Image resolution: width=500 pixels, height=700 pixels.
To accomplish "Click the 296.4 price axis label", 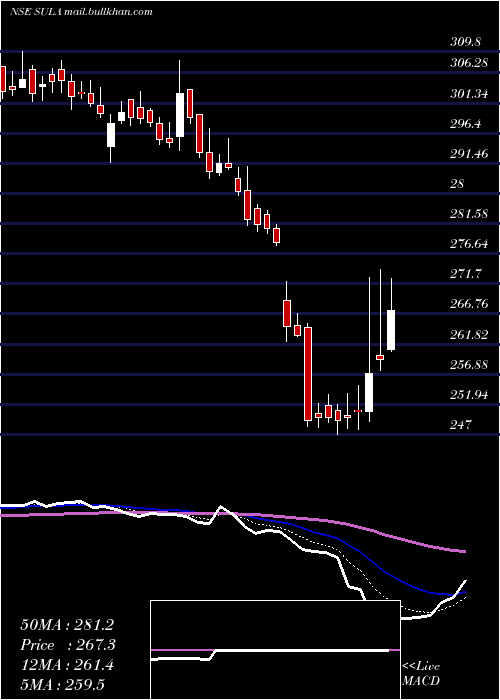I will (x=465, y=124).
